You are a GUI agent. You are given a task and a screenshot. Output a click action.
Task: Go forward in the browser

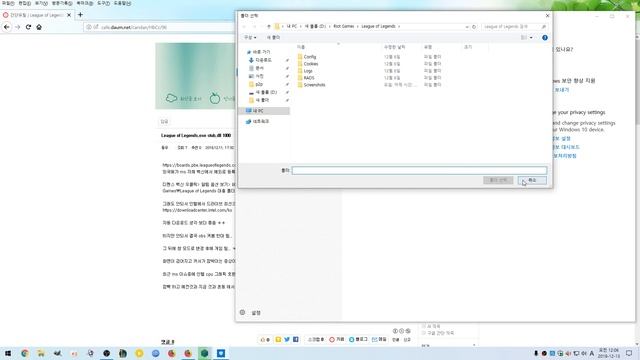pos(18,27)
